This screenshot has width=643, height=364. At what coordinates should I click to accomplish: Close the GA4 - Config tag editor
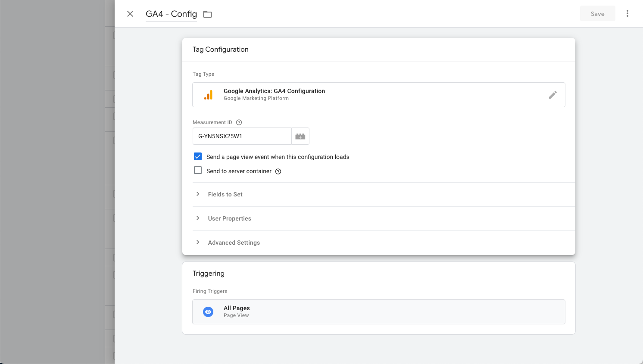[x=130, y=14]
